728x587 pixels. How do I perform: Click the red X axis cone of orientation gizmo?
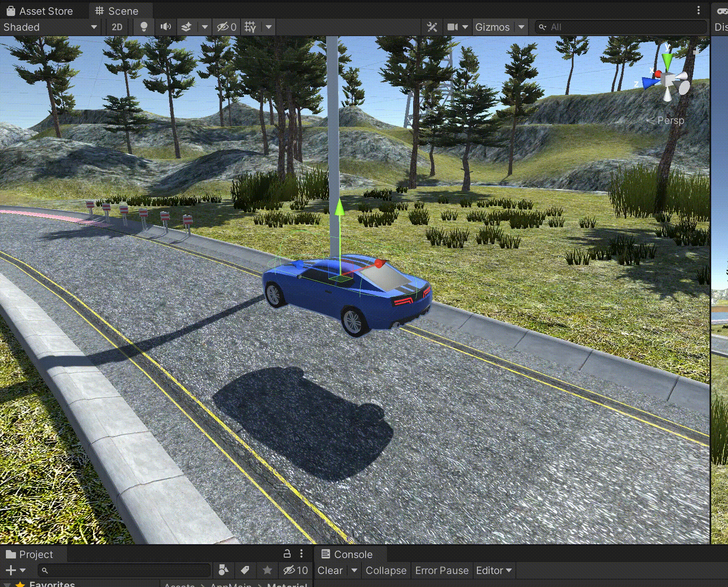(x=658, y=74)
